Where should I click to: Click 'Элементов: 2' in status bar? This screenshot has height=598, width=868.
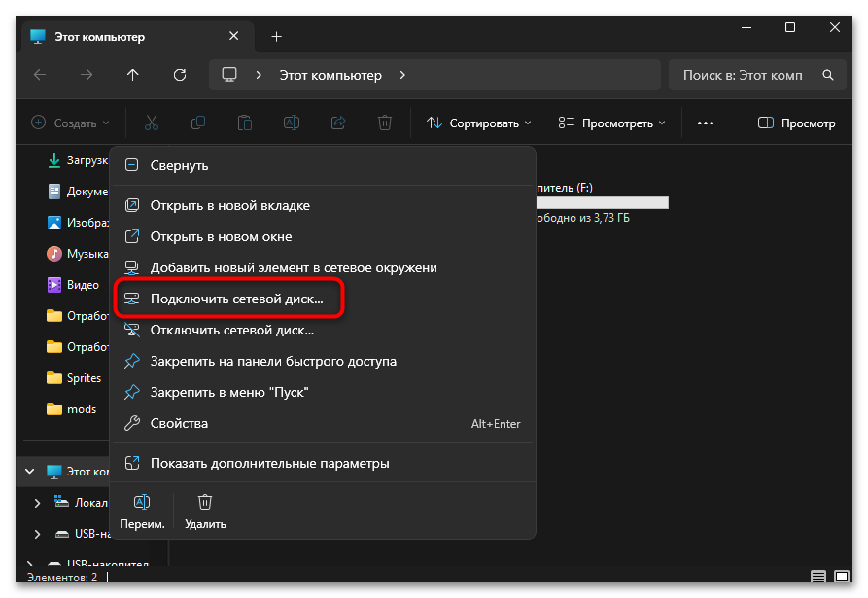pos(62,577)
